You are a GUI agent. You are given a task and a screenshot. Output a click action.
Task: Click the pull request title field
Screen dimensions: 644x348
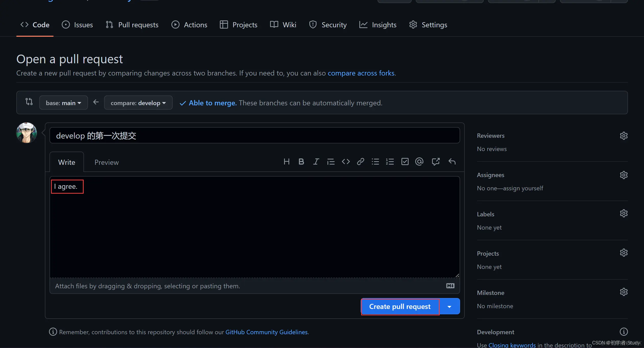click(x=255, y=135)
